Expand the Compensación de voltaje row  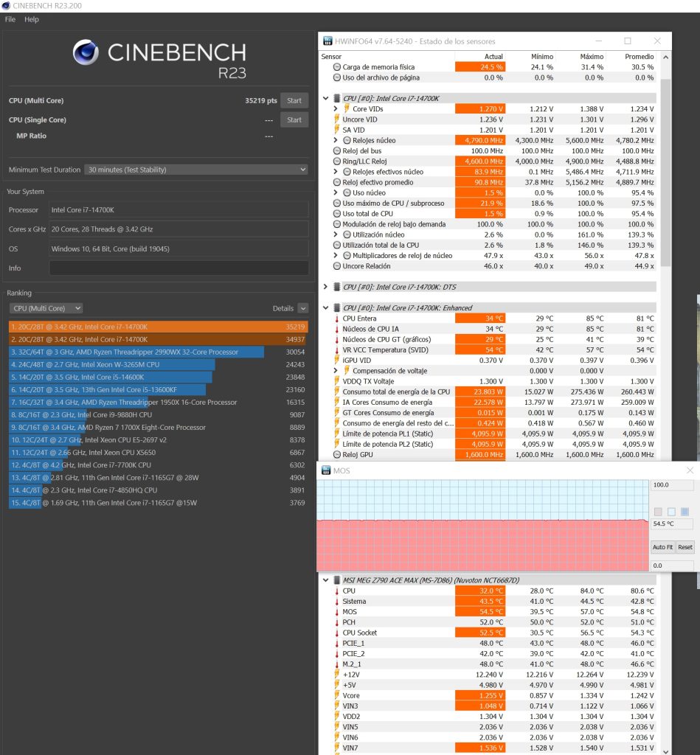tap(336, 371)
